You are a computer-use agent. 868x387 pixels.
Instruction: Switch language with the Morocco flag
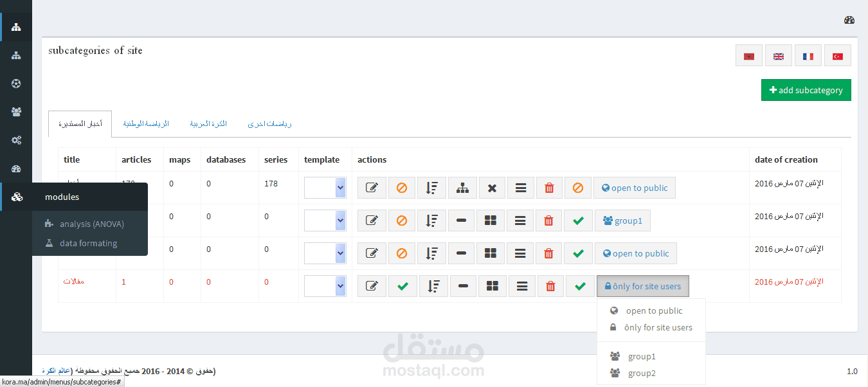(748, 56)
